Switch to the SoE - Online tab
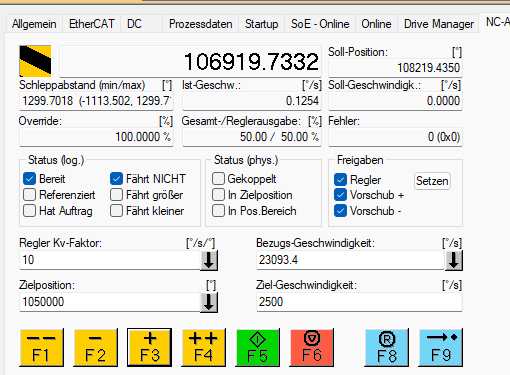 click(x=320, y=24)
